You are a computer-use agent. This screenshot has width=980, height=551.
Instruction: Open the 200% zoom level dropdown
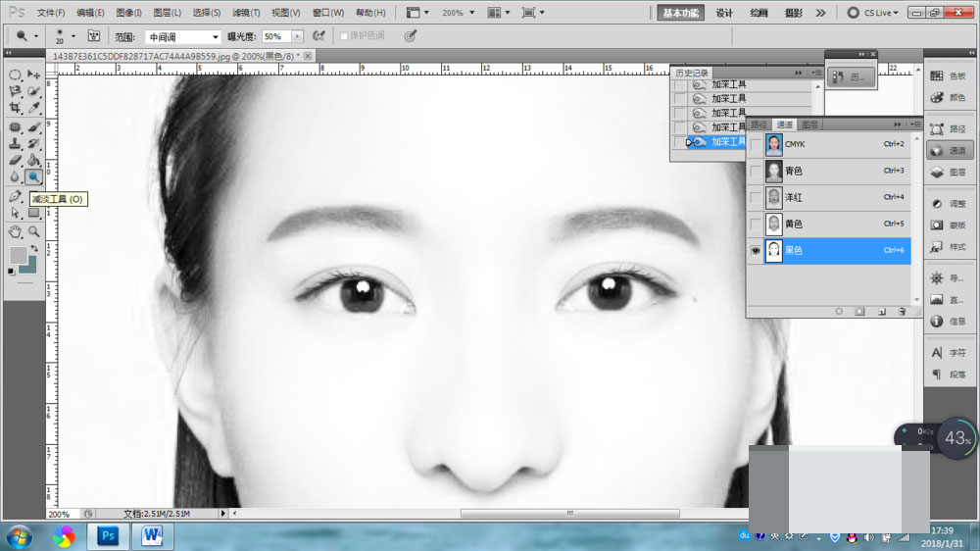(459, 13)
